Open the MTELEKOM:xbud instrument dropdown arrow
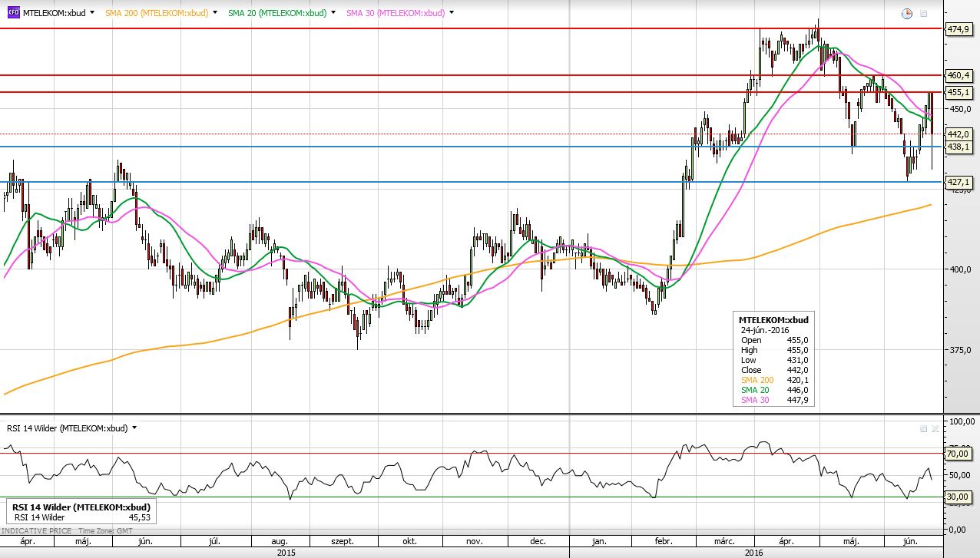Screen dimensions: 980x558 point(92,12)
